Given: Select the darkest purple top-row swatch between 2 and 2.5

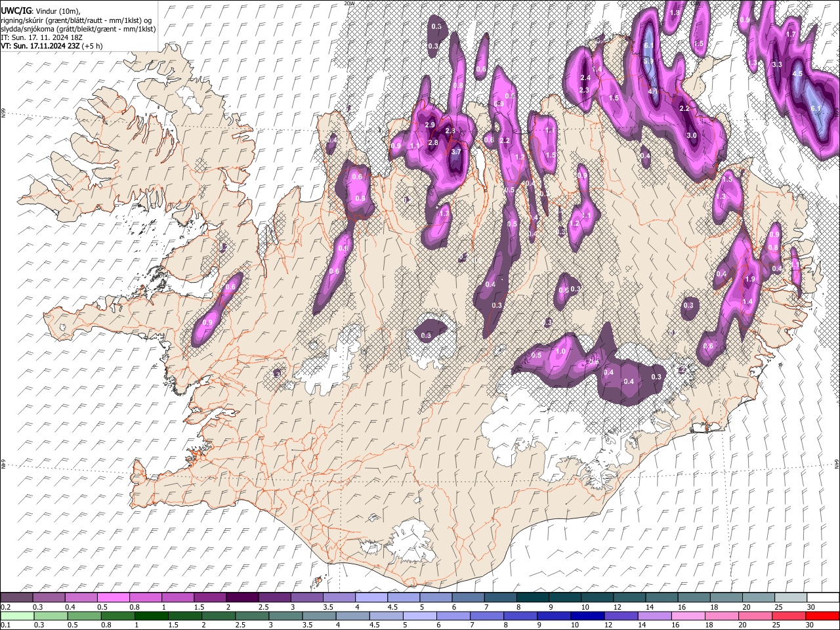Looking at the screenshot, I should pyautogui.click(x=242, y=597).
